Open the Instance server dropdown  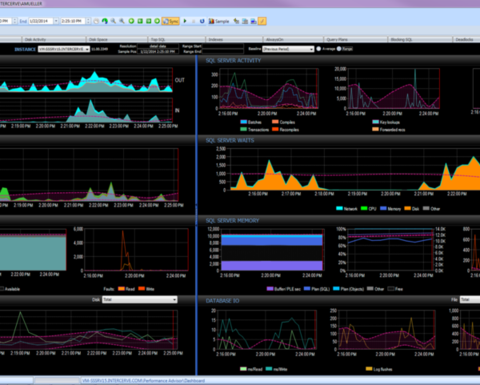(64, 49)
